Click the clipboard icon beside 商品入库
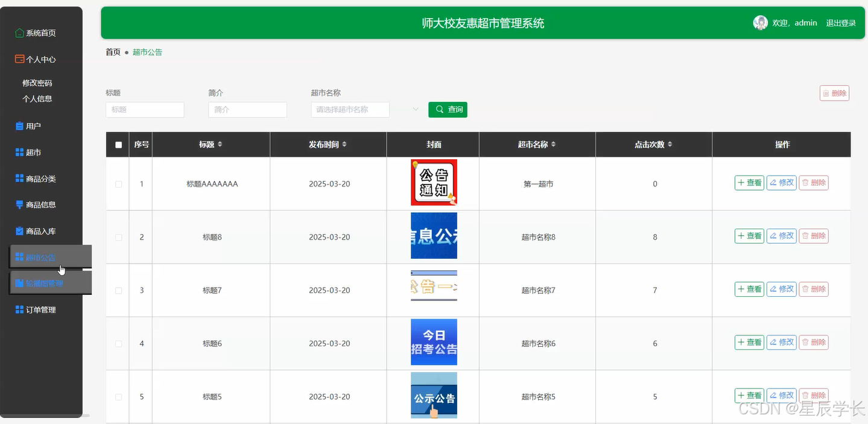The height and width of the screenshot is (424, 868). (19, 231)
